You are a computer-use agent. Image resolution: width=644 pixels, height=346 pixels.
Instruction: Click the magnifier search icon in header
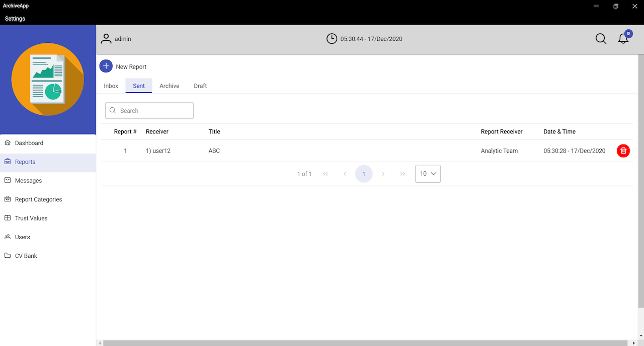tap(601, 39)
